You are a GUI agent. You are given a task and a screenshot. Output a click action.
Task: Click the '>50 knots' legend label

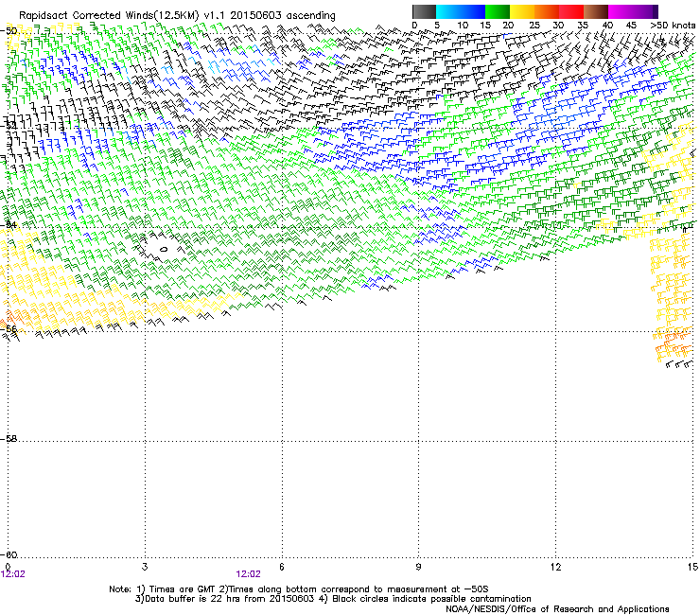coord(673,25)
